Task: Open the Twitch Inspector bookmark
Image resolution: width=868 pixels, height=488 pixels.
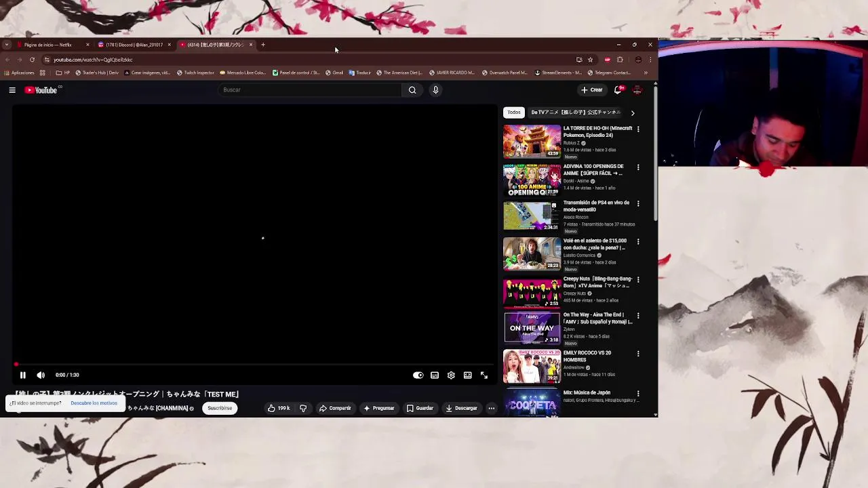Action: click(x=195, y=73)
